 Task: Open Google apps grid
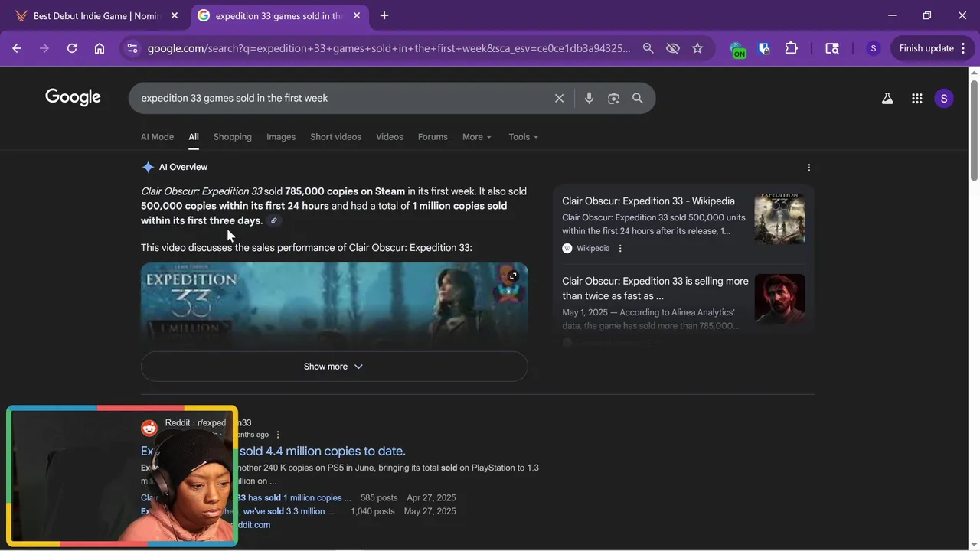tap(916, 98)
